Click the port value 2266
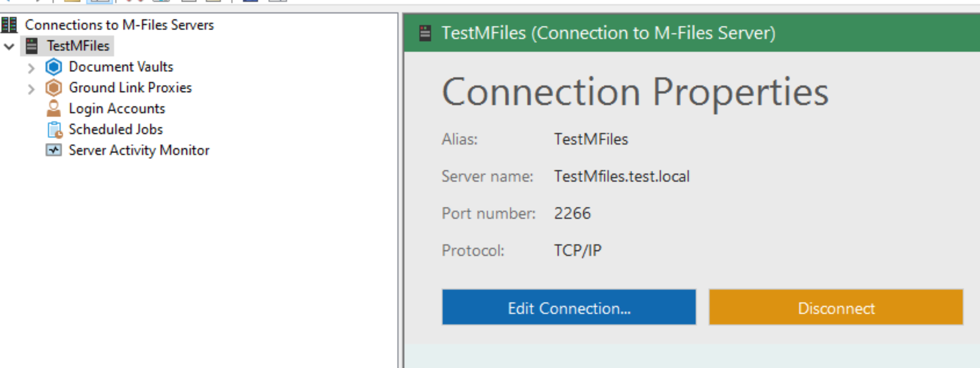 pos(573,213)
